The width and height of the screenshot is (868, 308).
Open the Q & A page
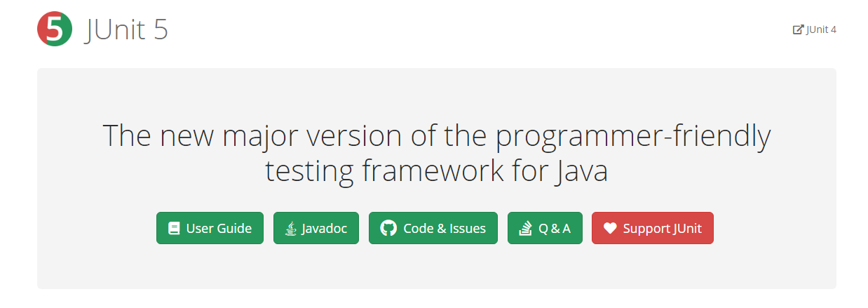(x=545, y=228)
